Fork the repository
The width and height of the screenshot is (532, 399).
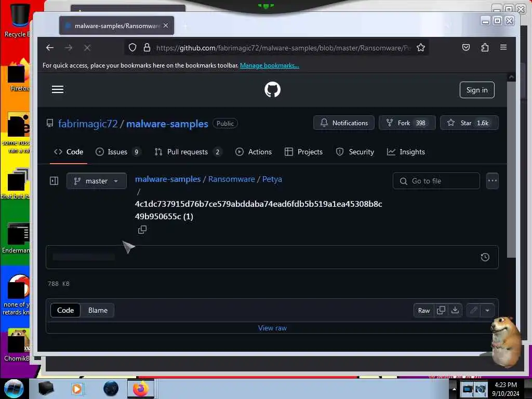point(407,123)
